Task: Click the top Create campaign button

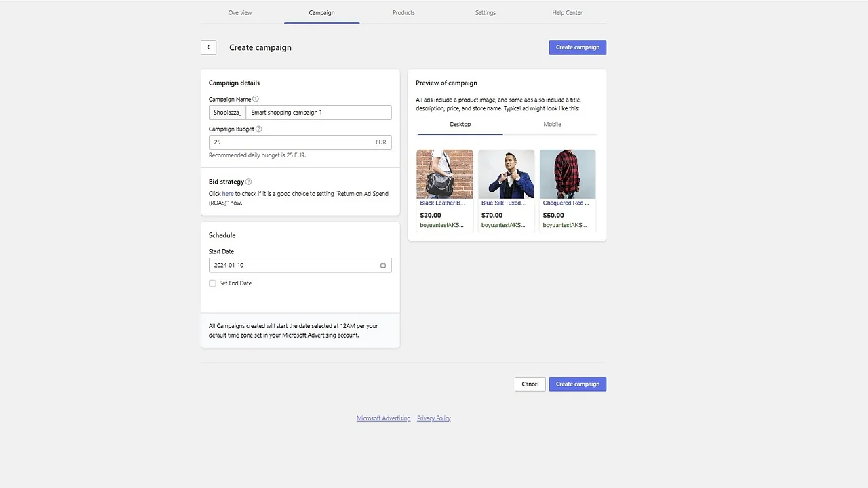Action: pyautogui.click(x=577, y=47)
